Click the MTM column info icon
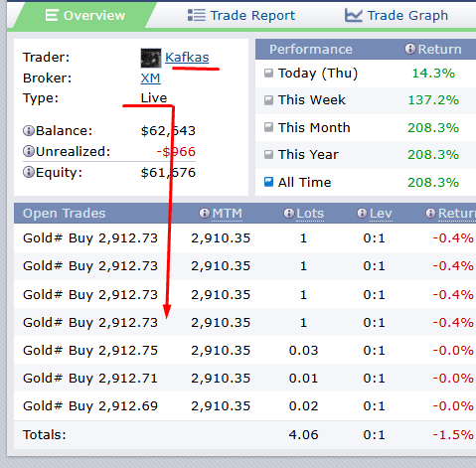The height and width of the screenshot is (468, 476). tap(205, 214)
